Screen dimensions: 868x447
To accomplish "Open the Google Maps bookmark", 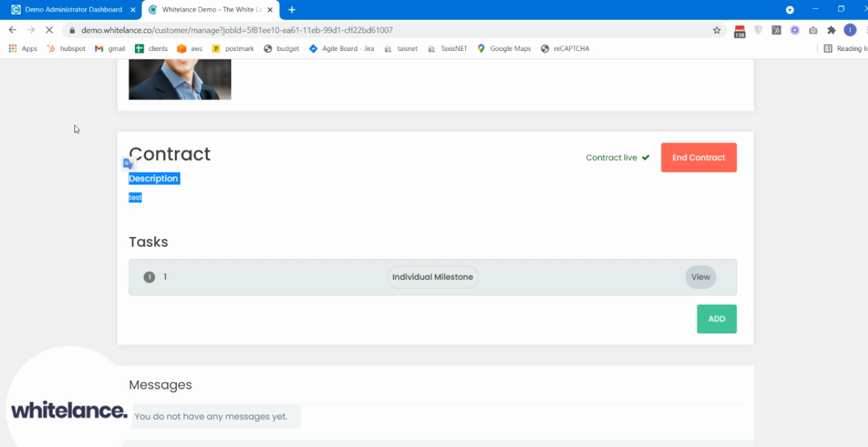I will pos(504,48).
